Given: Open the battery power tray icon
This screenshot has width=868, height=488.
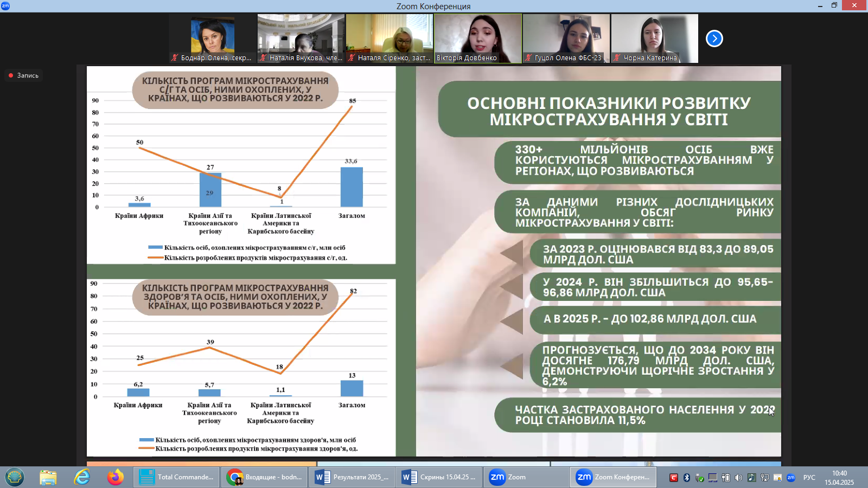Looking at the screenshot, I should coord(726,478).
